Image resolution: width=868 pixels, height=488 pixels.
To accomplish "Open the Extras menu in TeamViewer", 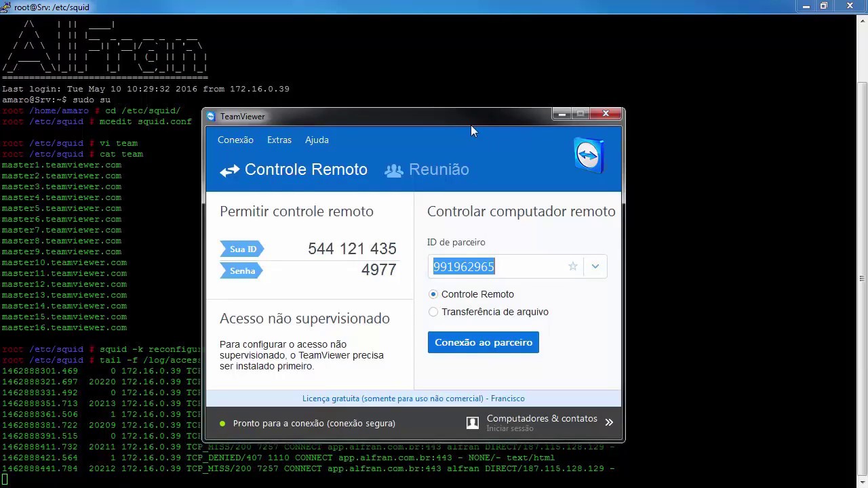I will 279,140.
